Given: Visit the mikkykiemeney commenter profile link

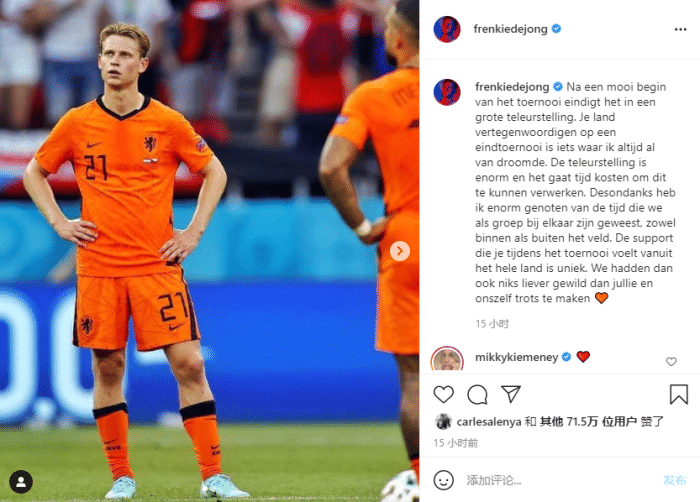Looking at the screenshot, I should [517, 357].
